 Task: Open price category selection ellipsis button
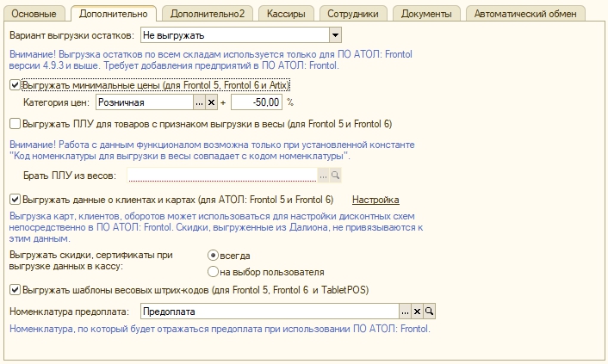click(x=199, y=102)
